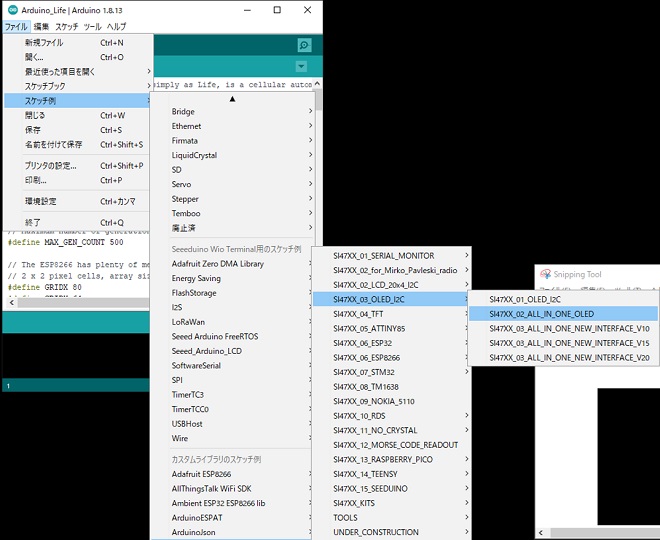Open SoftwareSerial examples
This screenshot has width=660, height=540.
[x=233, y=365]
